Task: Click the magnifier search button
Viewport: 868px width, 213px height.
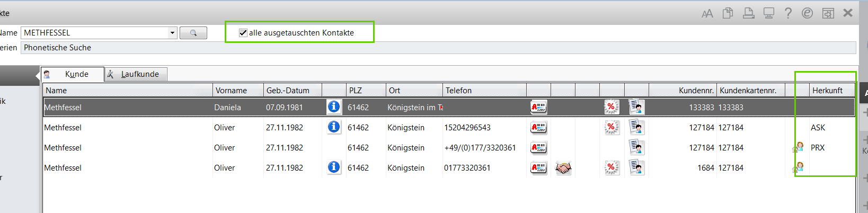Action: 193,33
